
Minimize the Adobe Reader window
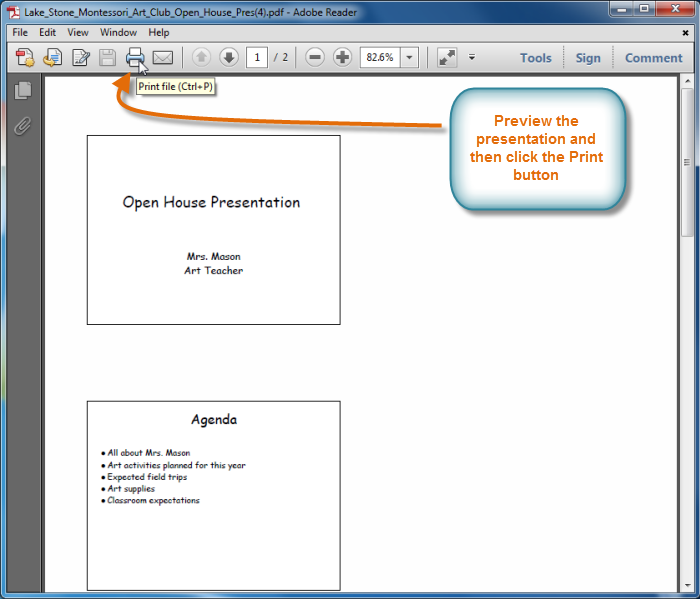tap(622, 8)
